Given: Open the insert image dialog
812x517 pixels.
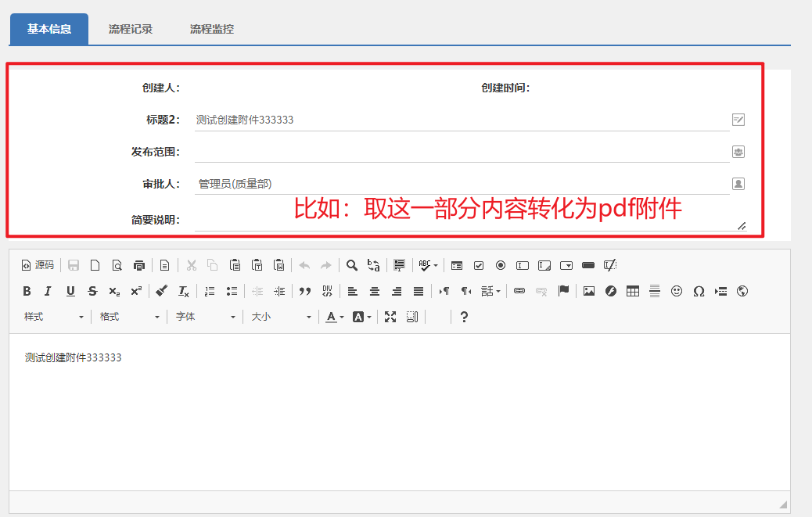Looking at the screenshot, I should [587, 291].
